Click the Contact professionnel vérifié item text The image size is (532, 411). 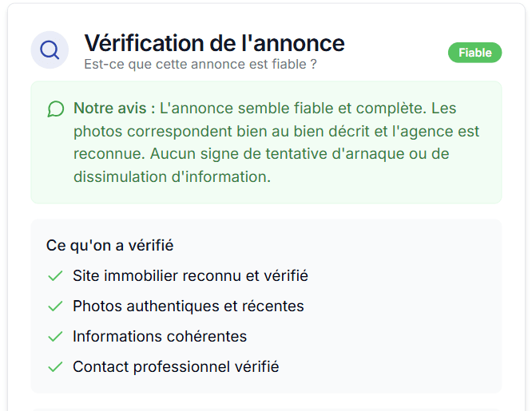176,367
